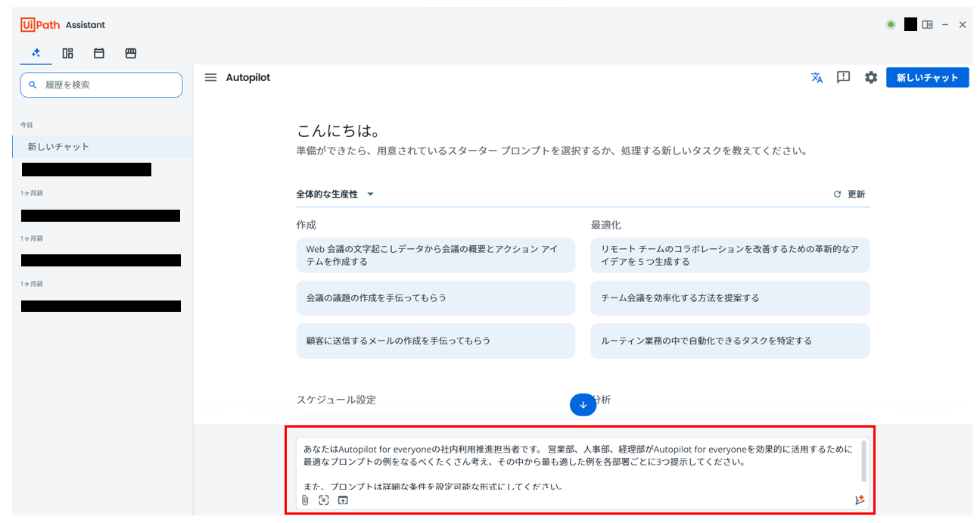Switch to the launchpad grid tab
Viewport: 980px width, 523px height.
pos(67,53)
